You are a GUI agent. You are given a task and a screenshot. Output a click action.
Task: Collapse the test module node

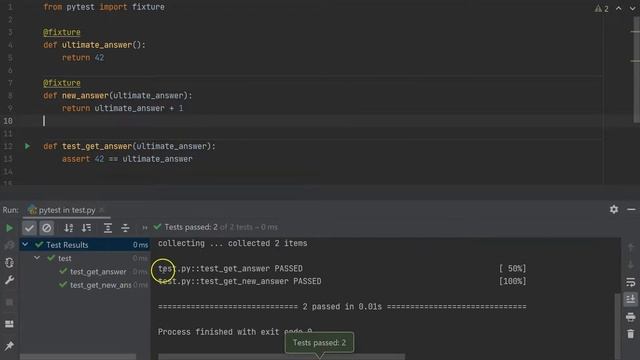click(x=37, y=258)
